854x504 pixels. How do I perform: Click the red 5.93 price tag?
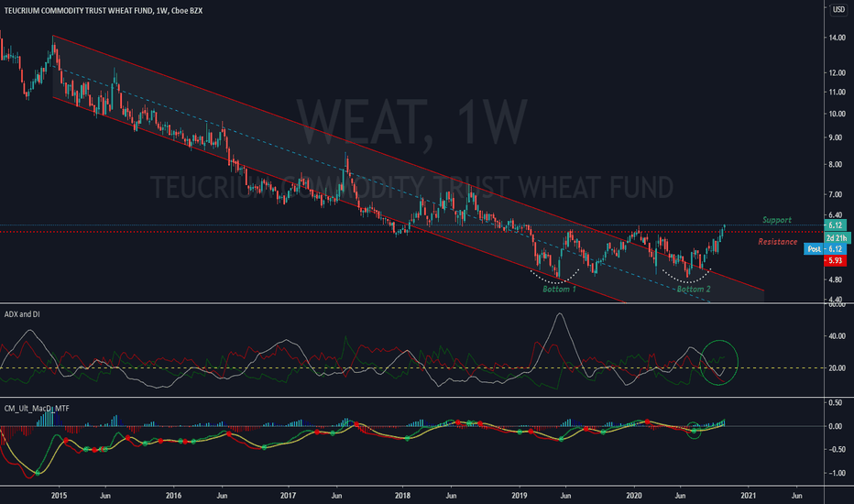click(835, 260)
